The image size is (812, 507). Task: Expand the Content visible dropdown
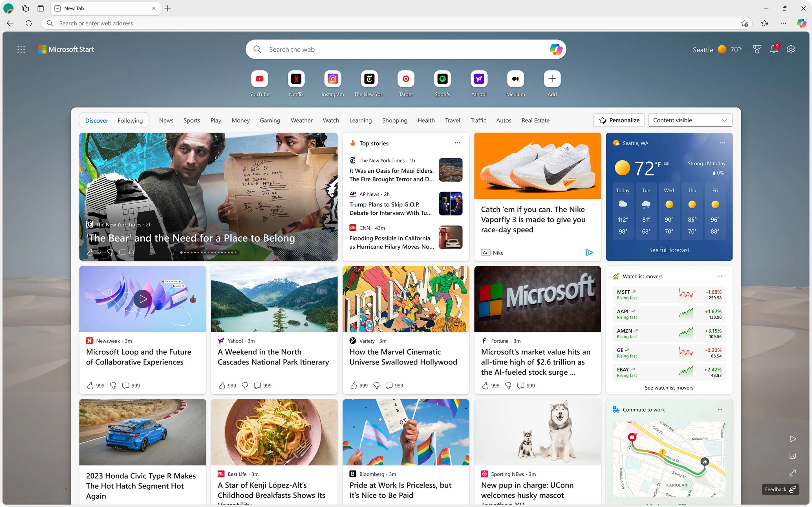tap(690, 120)
